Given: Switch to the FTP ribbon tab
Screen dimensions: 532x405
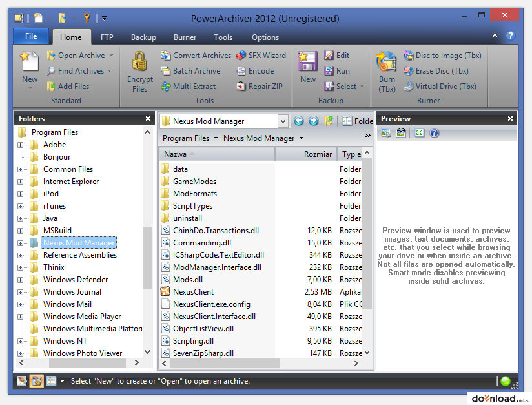Looking at the screenshot, I should (107, 37).
